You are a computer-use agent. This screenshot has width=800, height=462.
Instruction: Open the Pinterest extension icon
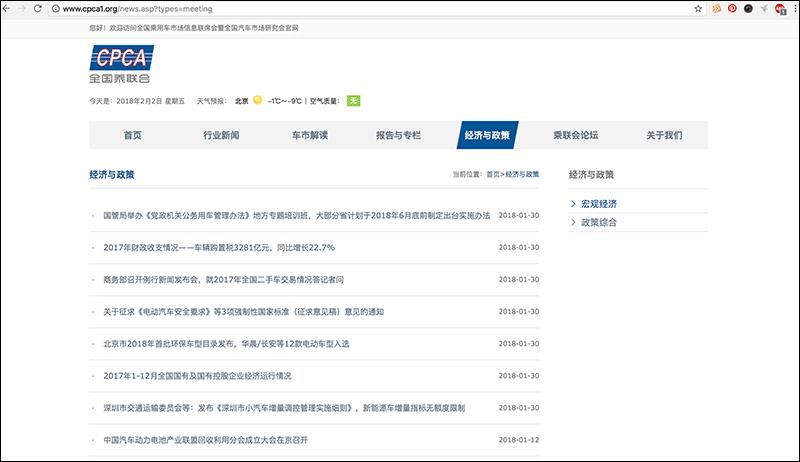click(732, 9)
